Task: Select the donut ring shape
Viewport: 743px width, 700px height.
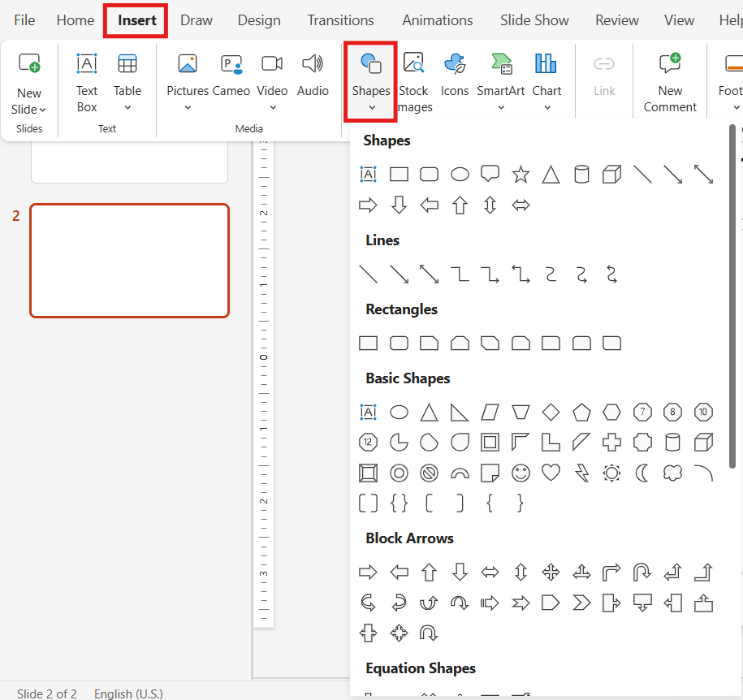Action: click(x=399, y=473)
